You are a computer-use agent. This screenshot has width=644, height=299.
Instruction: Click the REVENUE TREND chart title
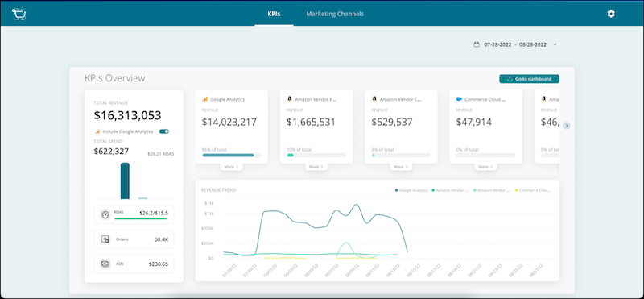coord(218,190)
